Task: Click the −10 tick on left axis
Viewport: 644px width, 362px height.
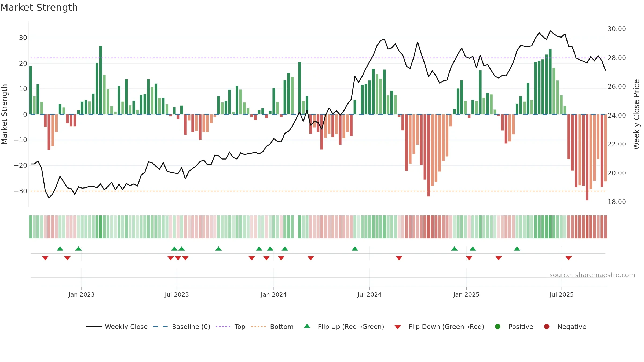Action: 21,140
